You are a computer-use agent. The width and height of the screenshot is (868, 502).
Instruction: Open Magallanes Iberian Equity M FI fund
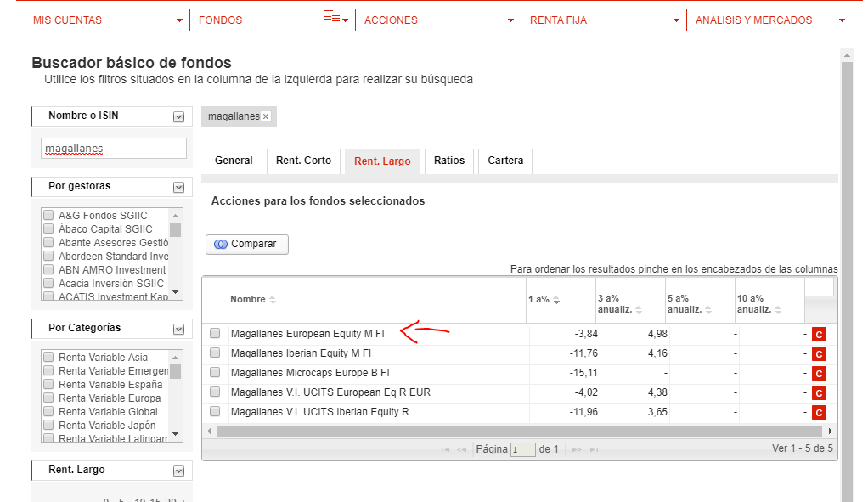[301, 353]
